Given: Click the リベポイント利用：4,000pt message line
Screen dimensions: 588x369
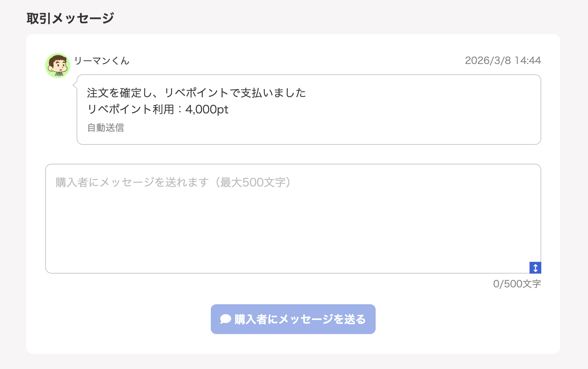Looking at the screenshot, I should (159, 110).
